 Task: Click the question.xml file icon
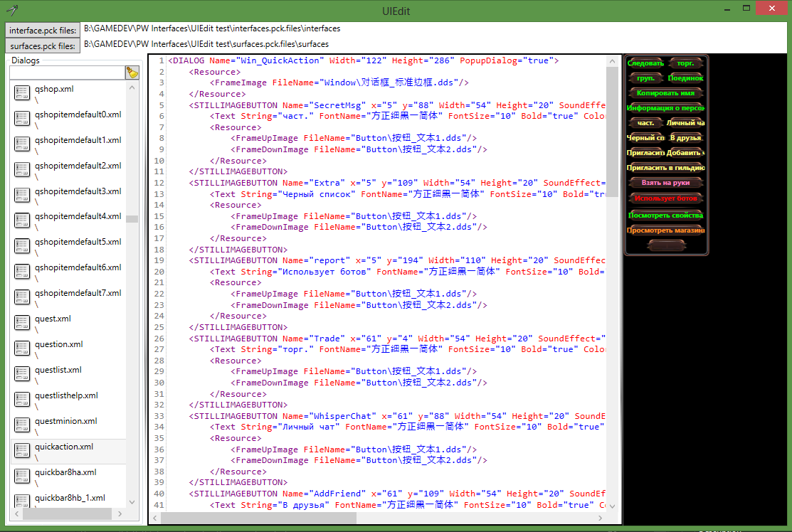22,348
